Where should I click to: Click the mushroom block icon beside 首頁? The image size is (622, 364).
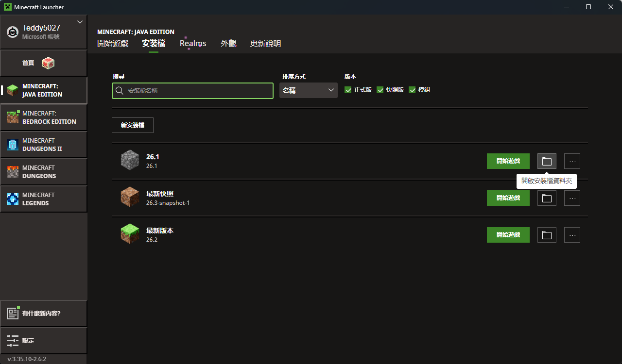pos(48,63)
